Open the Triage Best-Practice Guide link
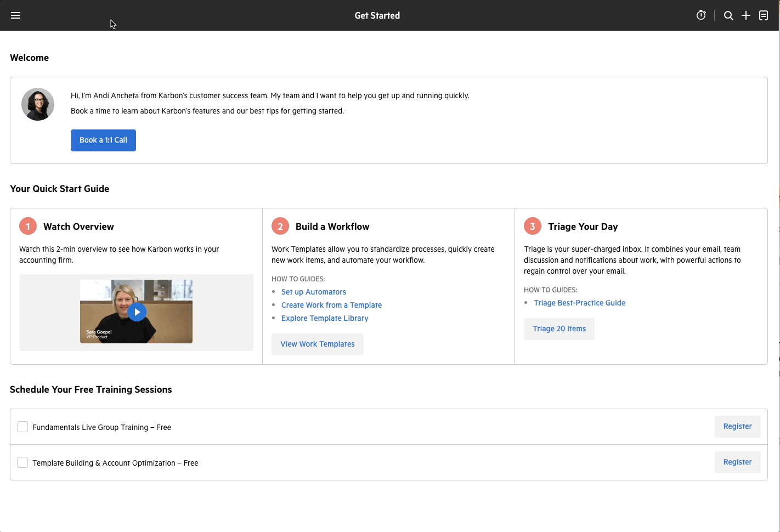This screenshot has width=780, height=532. pos(579,303)
